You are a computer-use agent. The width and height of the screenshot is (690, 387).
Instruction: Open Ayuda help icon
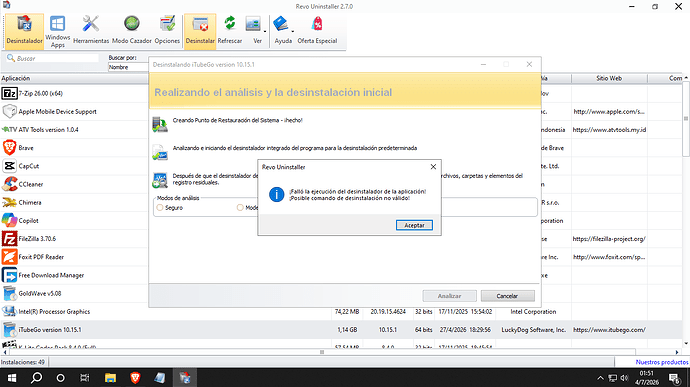click(x=280, y=24)
